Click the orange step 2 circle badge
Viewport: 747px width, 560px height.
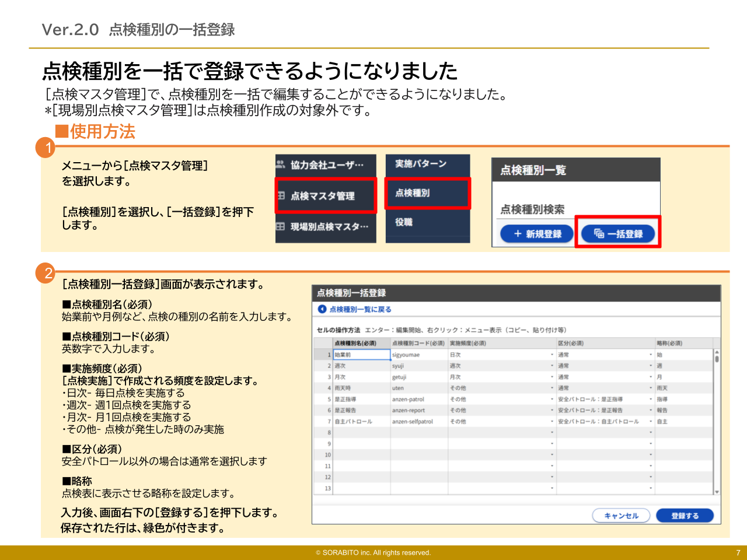(x=47, y=271)
